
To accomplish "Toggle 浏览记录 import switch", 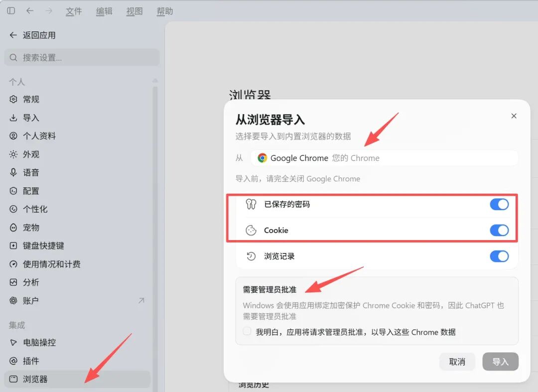I will (499, 256).
